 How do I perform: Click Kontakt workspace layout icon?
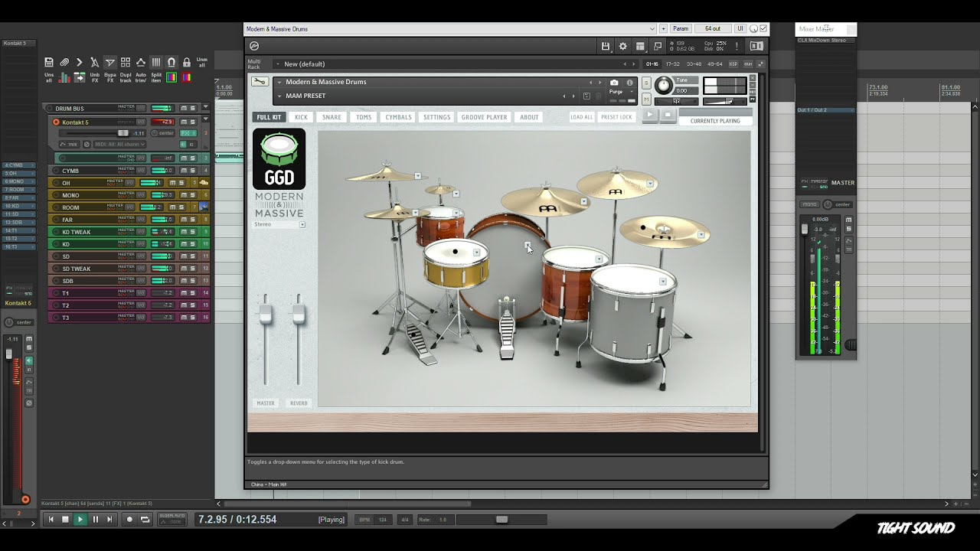[x=640, y=47]
